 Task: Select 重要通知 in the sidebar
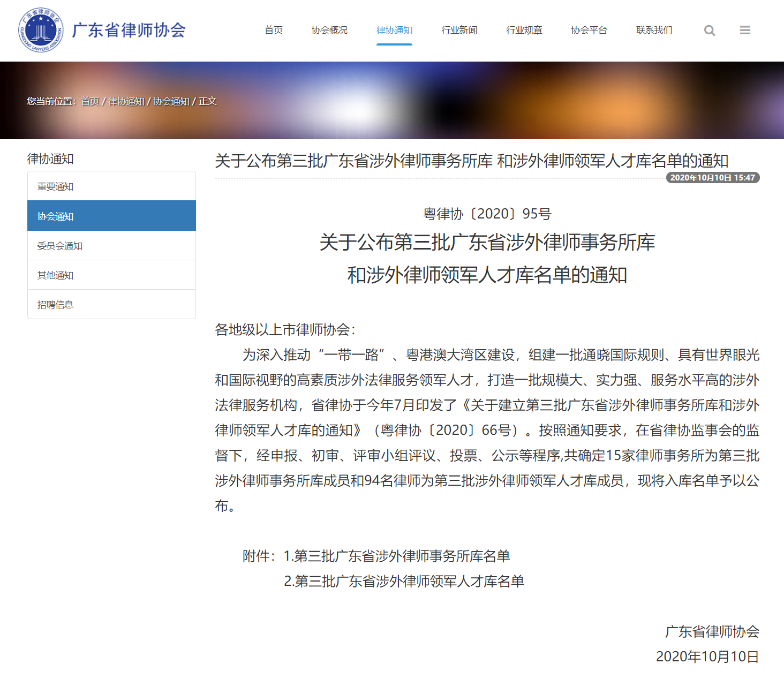(x=56, y=186)
